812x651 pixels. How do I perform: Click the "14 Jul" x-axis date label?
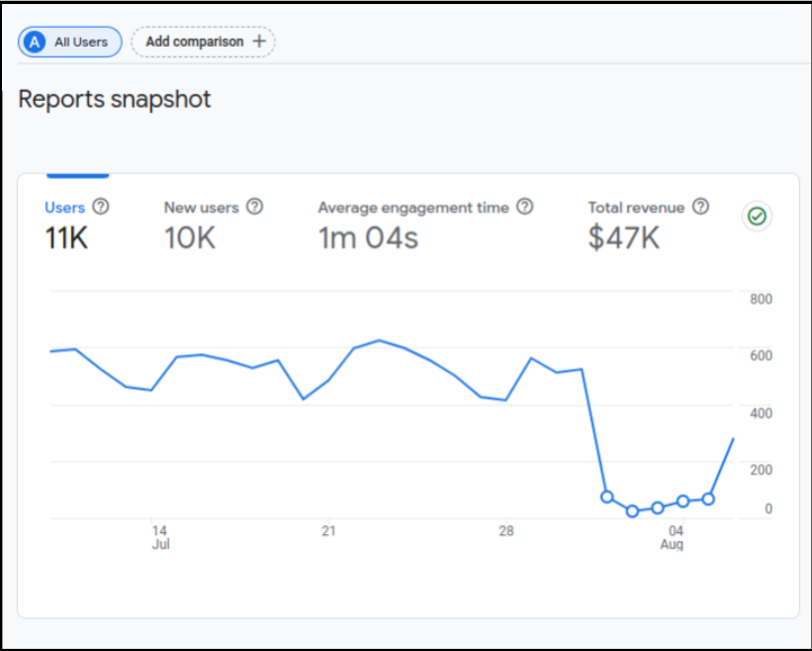click(x=160, y=537)
